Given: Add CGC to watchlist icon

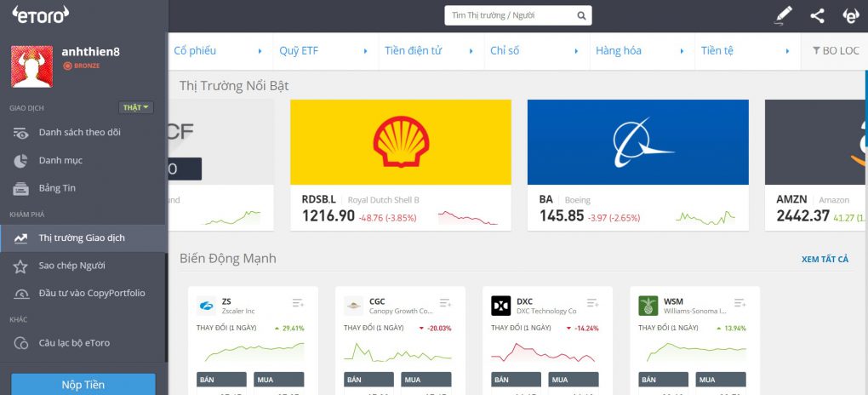Looking at the screenshot, I should 445,303.
